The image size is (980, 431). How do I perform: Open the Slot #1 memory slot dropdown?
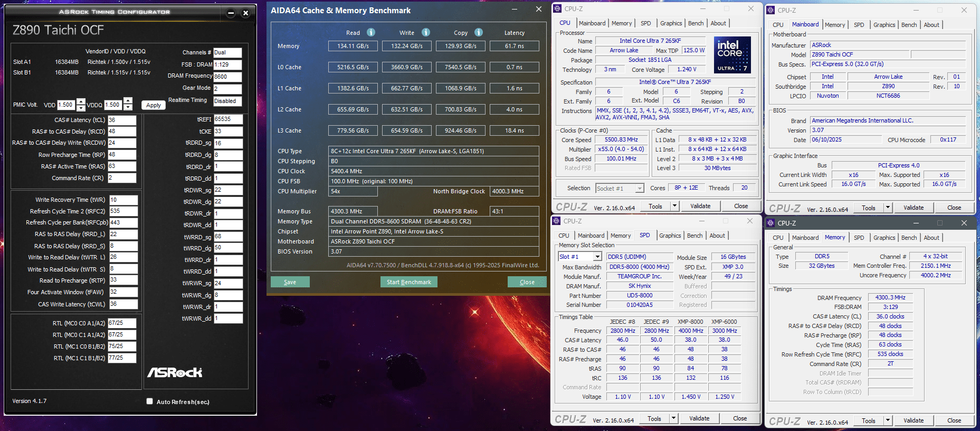597,257
